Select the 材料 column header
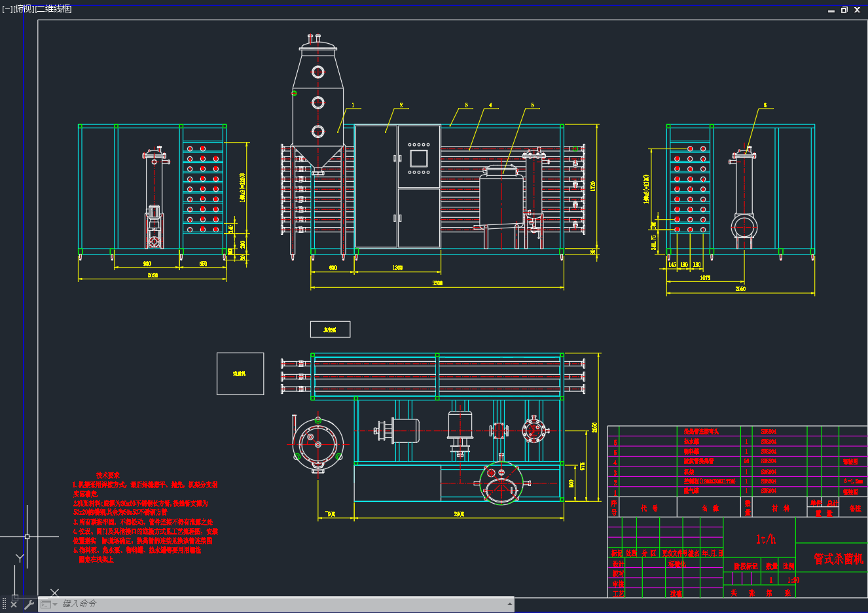The height and width of the screenshot is (613, 868). click(x=780, y=508)
